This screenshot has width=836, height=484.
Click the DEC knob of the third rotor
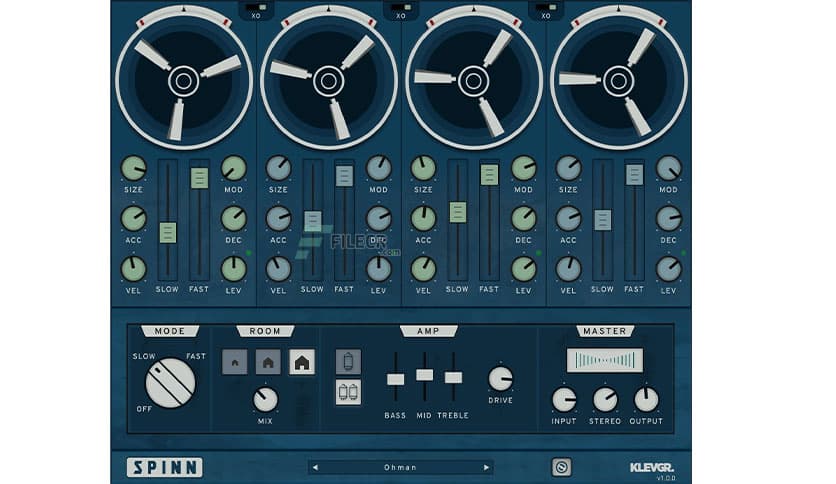[524, 219]
